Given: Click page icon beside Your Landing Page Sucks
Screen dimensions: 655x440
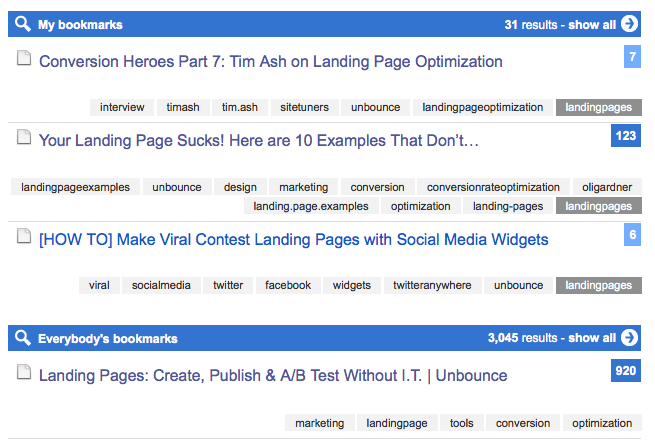Looking at the screenshot, I should coord(24,139).
